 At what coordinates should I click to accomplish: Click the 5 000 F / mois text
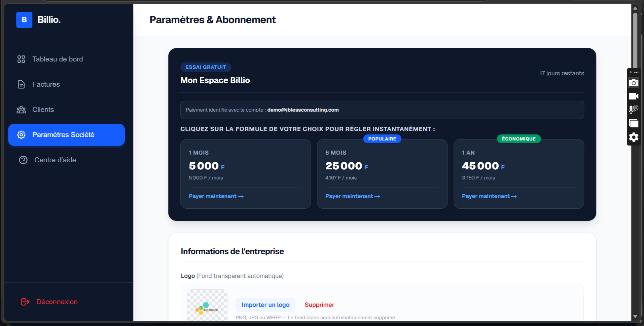(206, 178)
